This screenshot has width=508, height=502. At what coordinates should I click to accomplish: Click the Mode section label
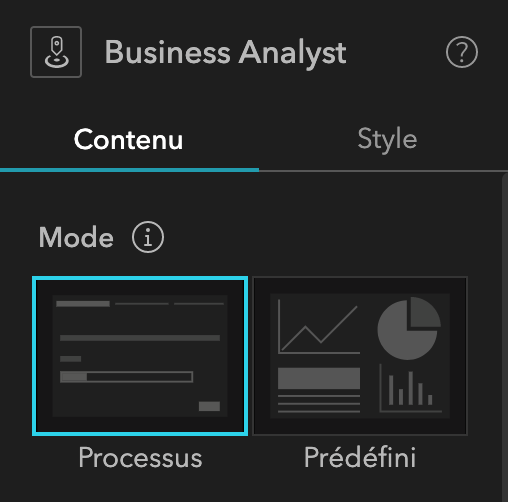[76, 237]
